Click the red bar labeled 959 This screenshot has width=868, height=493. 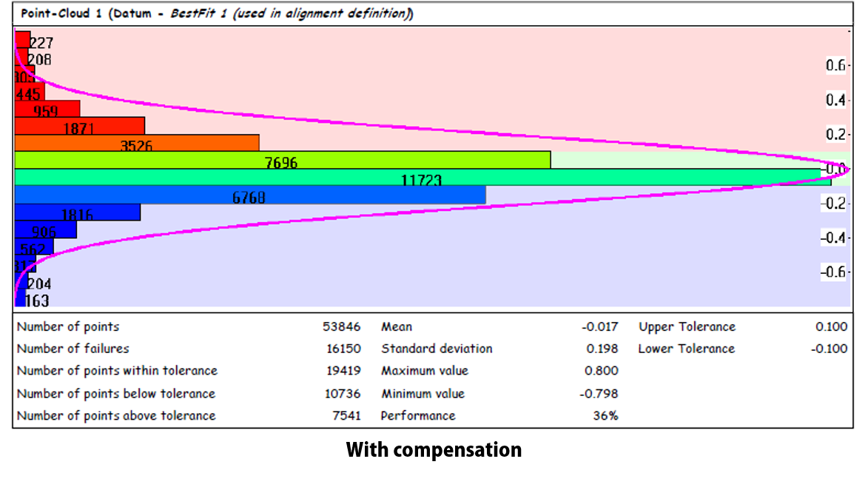[47, 109]
